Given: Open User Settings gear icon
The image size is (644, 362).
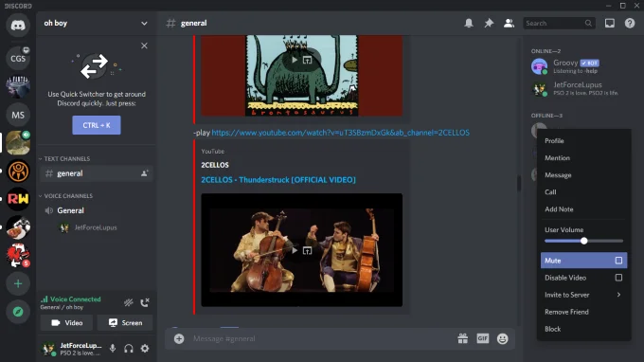Looking at the screenshot, I should (x=145, y=349).
